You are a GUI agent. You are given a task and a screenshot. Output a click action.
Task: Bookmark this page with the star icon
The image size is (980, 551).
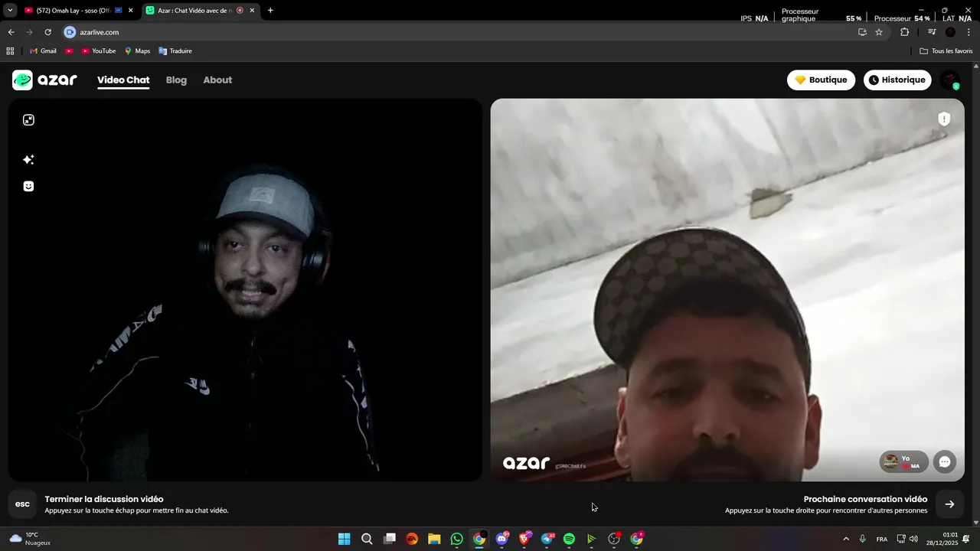click(x=879, y=32)
